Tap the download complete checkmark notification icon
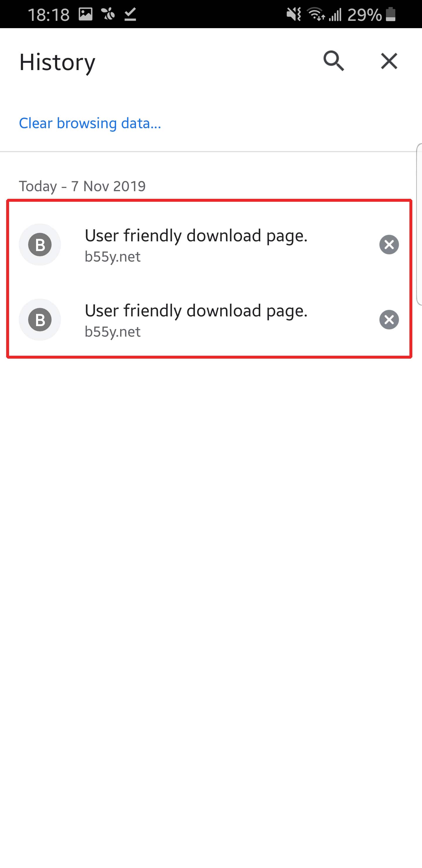Screen dimensions: 422x868 [x=130, y=14]
